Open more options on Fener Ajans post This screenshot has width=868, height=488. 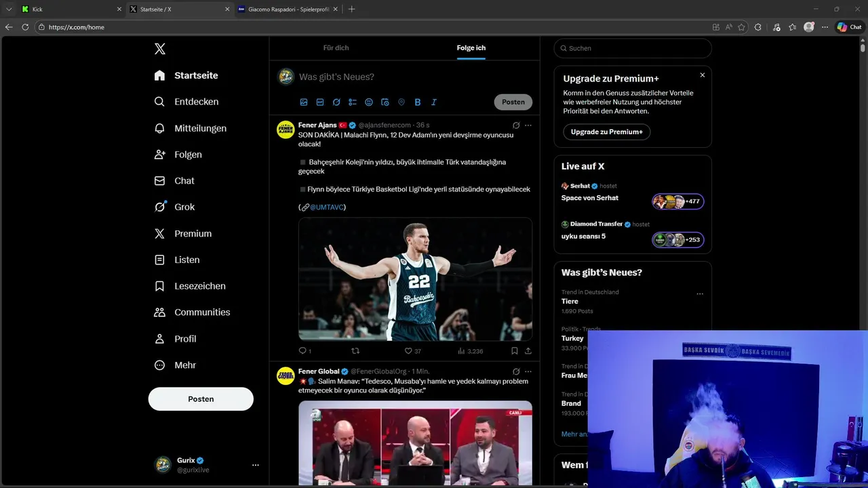pos(528,125)
